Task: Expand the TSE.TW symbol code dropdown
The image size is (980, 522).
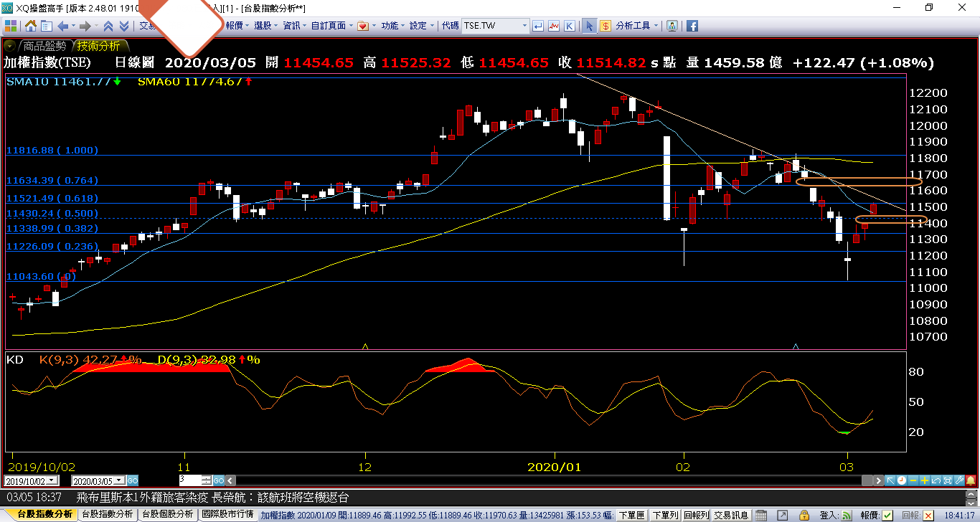Action: 524,26
